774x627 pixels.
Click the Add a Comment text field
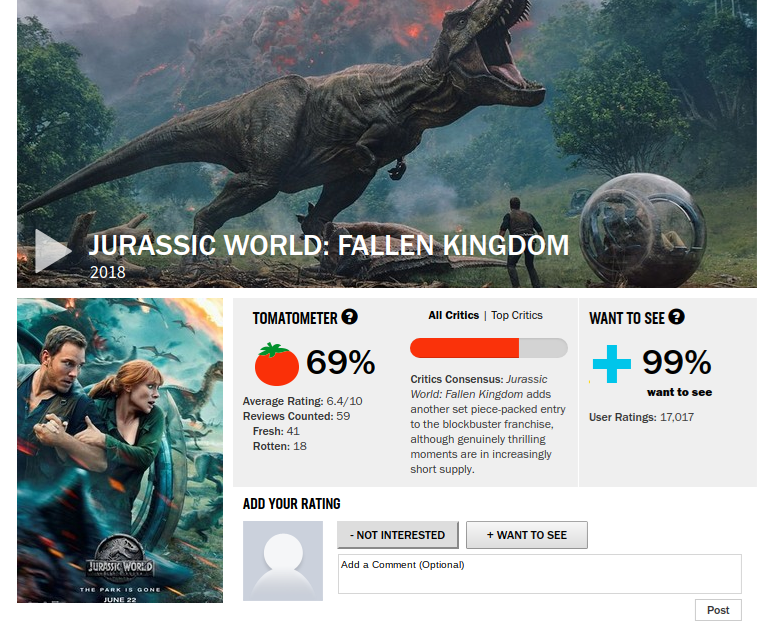539,574
